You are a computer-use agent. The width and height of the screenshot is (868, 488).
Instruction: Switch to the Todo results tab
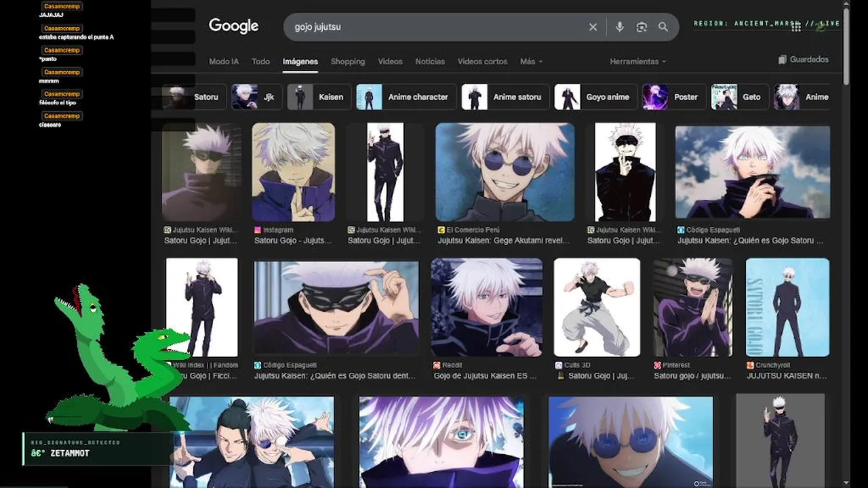pos(261,62)
